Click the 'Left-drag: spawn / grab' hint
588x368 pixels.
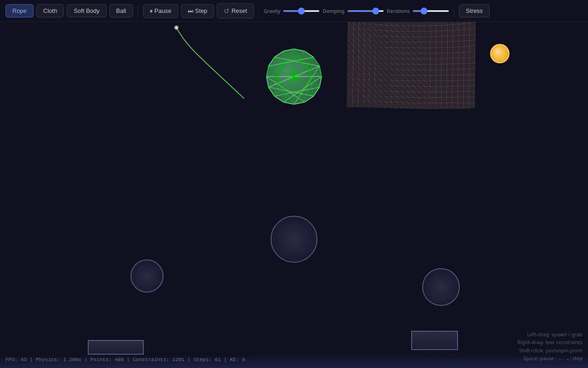click(x=554, y=334)
